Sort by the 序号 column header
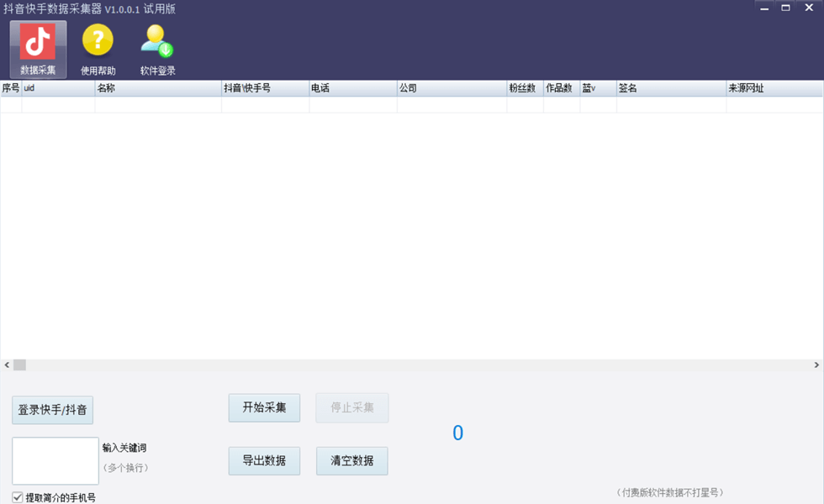 (x=11, y=88)
